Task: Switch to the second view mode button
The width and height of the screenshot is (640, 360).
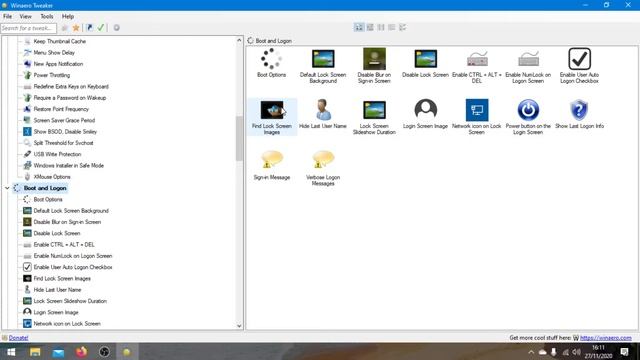Action: pos(370,27)
